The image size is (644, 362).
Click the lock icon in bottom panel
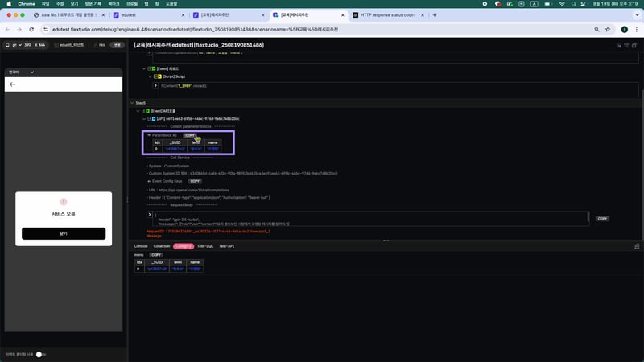tap(637, 246)
